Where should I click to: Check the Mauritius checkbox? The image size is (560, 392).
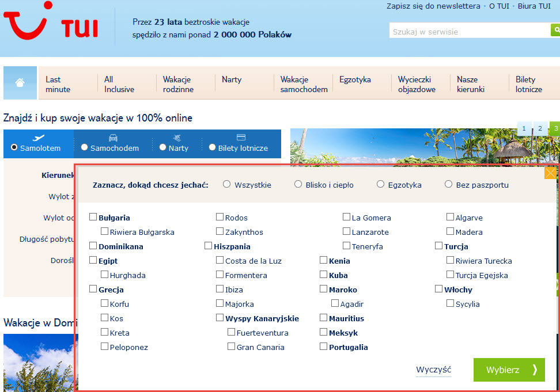coord(323,317)
